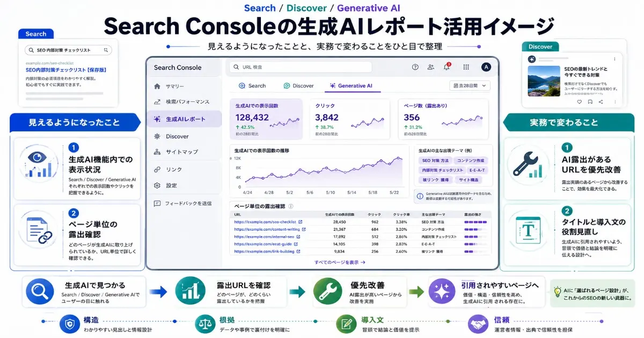Click external-link icon next to link-building URL
The height and width of the screenshot is (338, 644).
pos(298,251)
